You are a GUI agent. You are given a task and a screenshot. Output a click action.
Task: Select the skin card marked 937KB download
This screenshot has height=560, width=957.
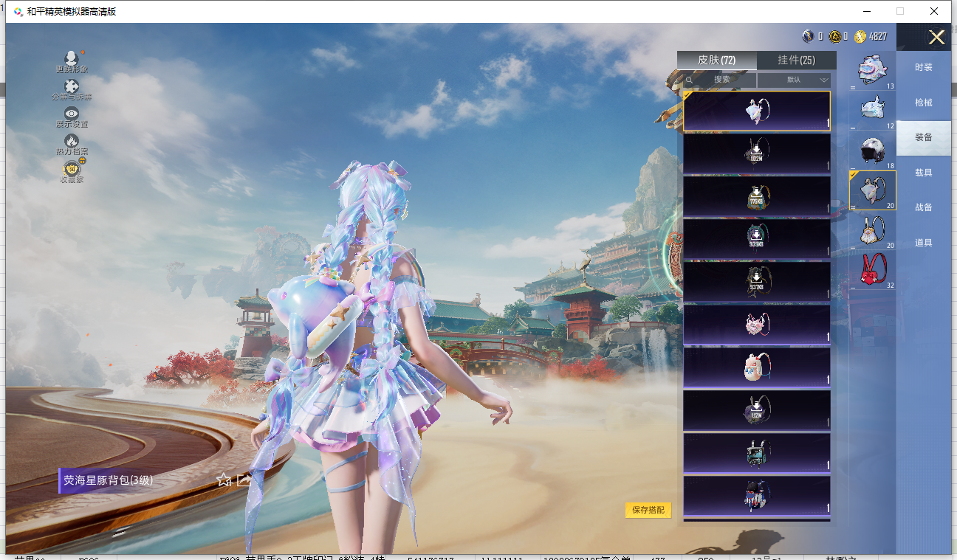point(757,282)
